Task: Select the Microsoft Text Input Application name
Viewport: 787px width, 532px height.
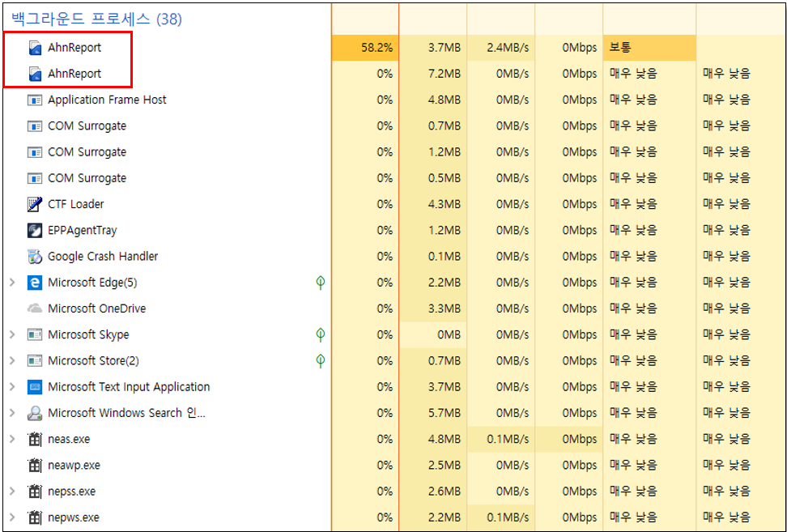Action: click(x=129, y=387)
